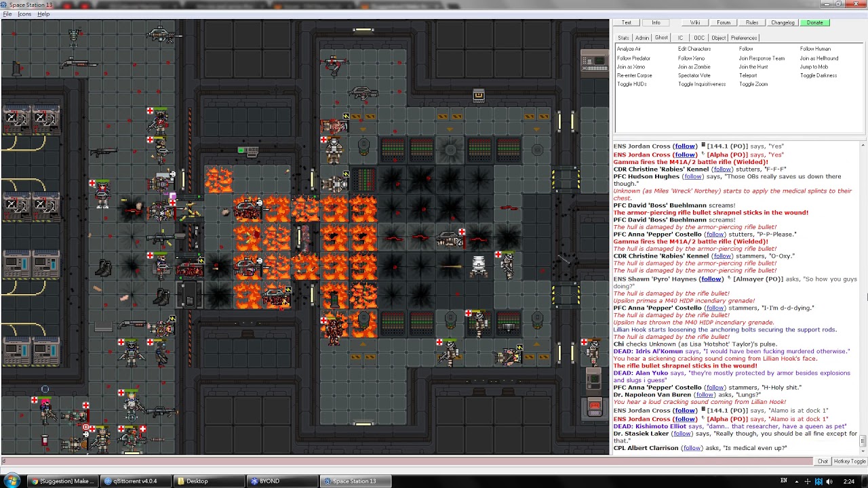Open the Preferences tab

pyautogui.click(x=744, y=38)
